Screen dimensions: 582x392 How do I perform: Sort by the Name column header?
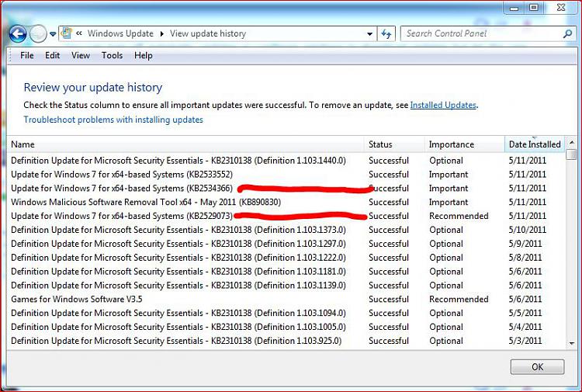tap(185, 144)
